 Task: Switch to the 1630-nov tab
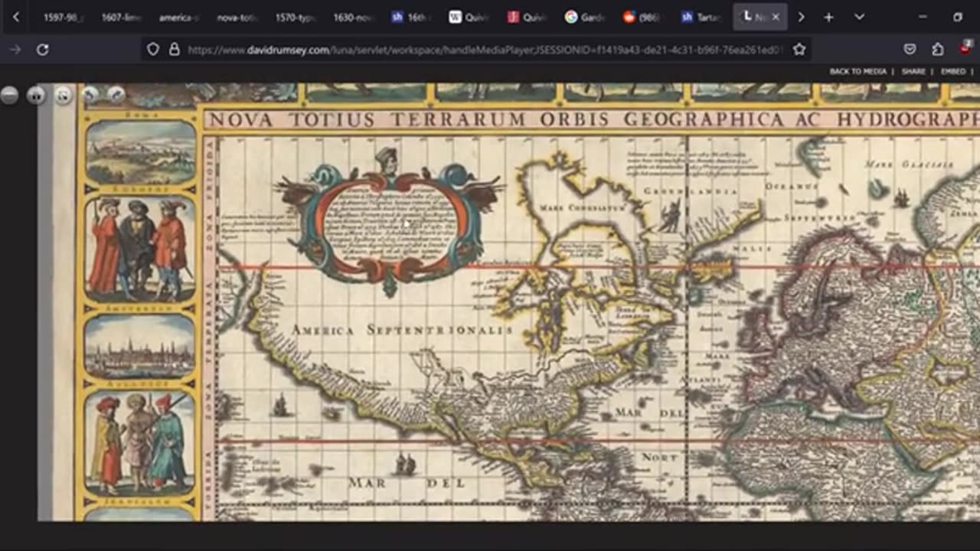tap(353, 17)
